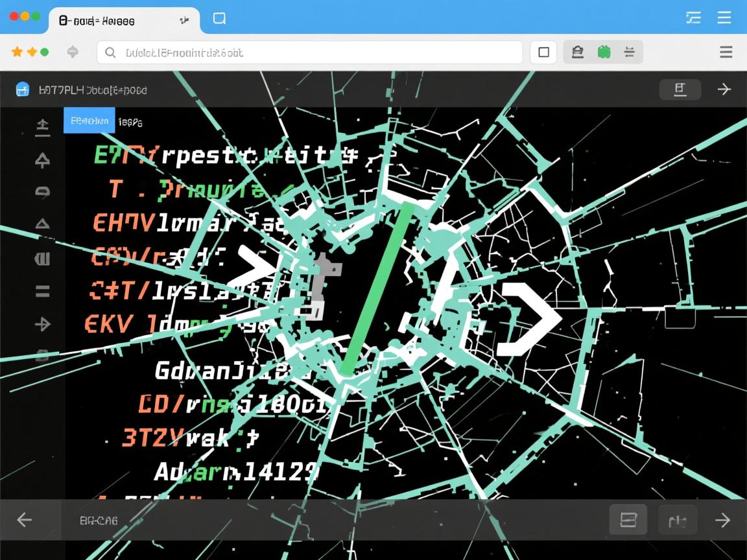Select the blue highlighted tab above the code

89,121
